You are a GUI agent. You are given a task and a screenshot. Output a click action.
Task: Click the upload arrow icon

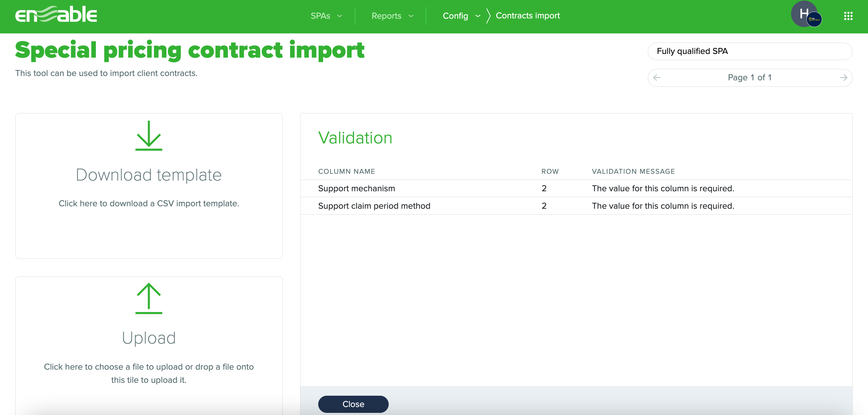pos(149,298)
